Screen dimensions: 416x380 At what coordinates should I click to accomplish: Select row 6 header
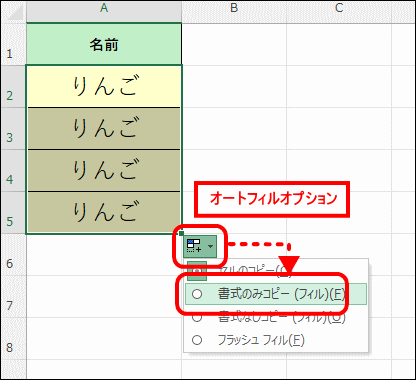tap(13, 255)
